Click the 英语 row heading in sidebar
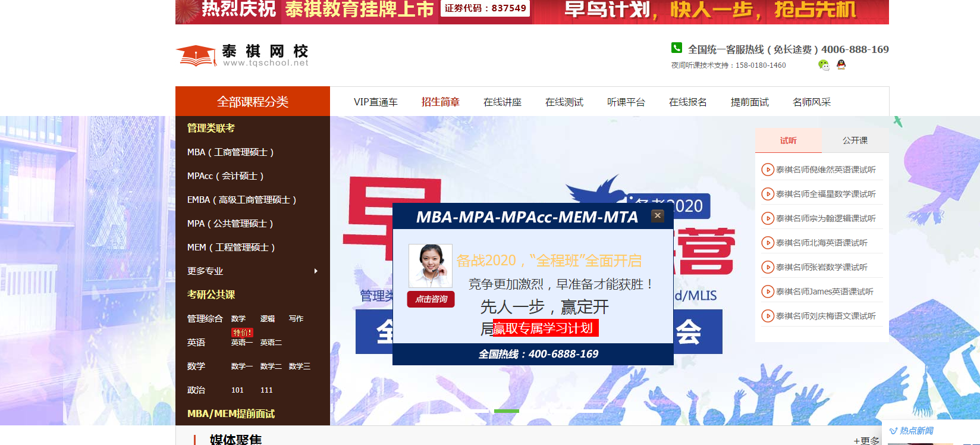 (196, 343)
